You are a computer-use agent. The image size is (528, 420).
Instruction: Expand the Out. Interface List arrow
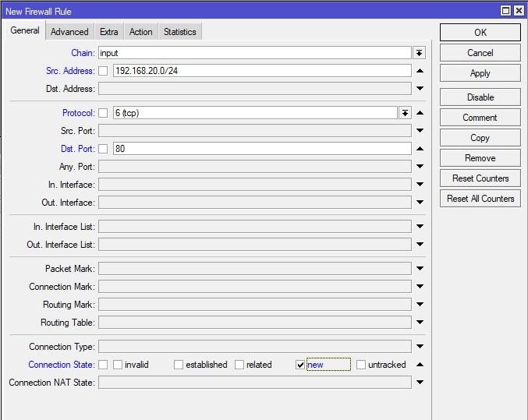[420, 244]
